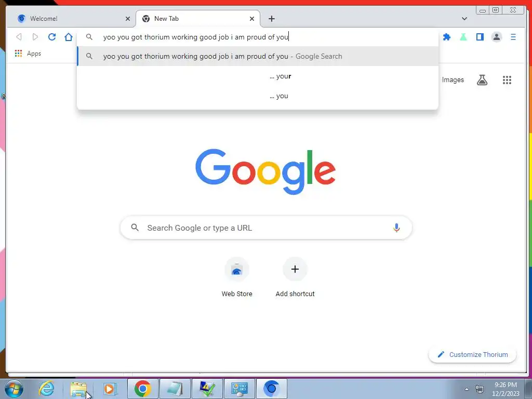Image resolution: width=532 pixels, height=399 pixels.
Task: Click Customize Thorium button
Action: pos(473,354)
